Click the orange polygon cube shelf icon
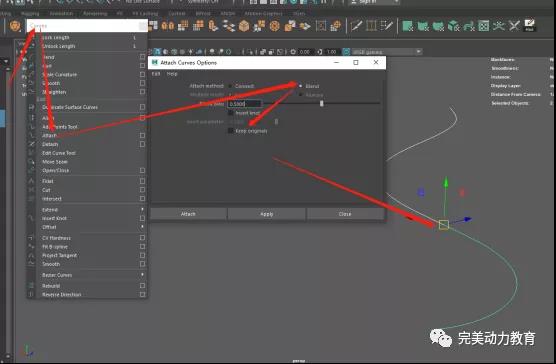556x364 pixels. pos(244,26)
